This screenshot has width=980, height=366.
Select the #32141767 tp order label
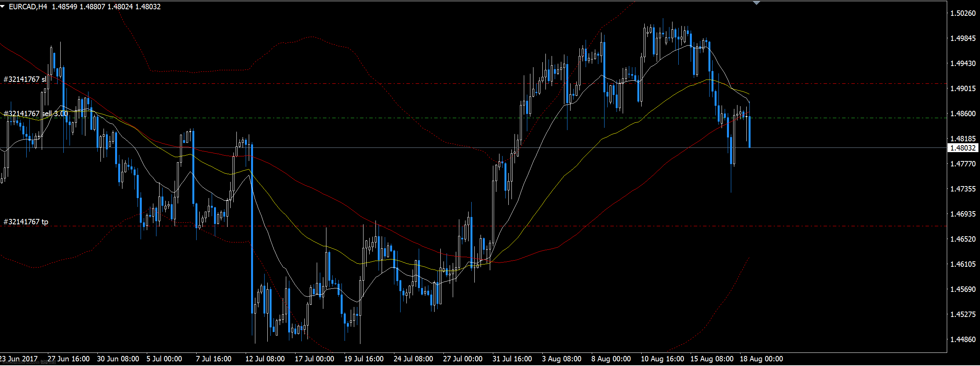tap(26, 222)
